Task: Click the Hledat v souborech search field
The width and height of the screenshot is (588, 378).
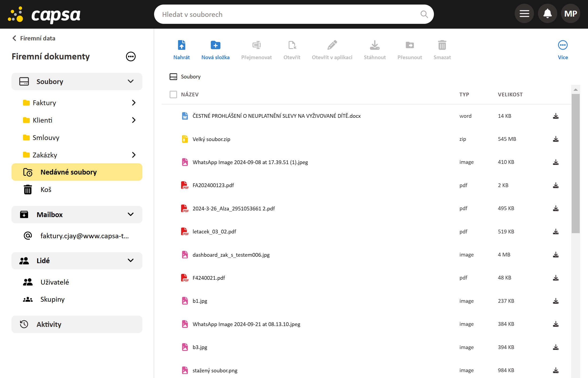Action: [x=289, y=14]
